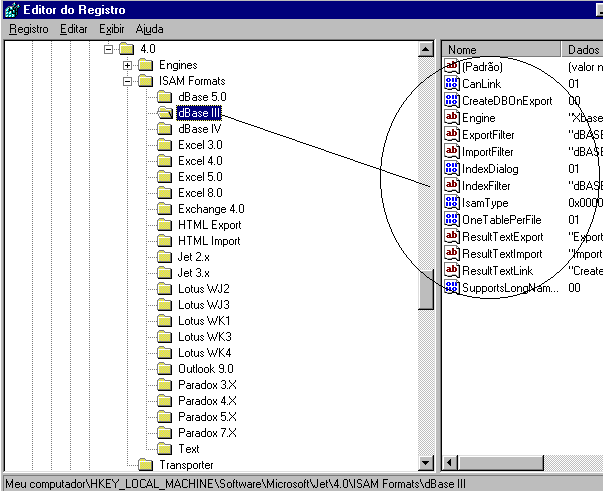This screenshot has height=491, width=603.
Task: Click the IndexDialog data value 01
Action: point(573,169)
